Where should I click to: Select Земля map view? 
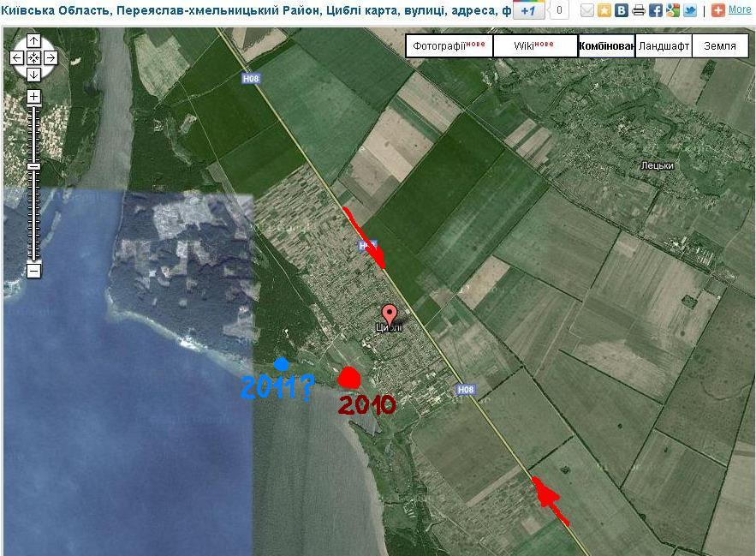720,46
